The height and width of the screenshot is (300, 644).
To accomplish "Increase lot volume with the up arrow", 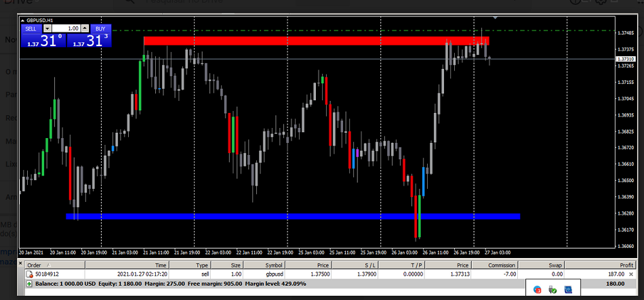I will tap(85, 29).
